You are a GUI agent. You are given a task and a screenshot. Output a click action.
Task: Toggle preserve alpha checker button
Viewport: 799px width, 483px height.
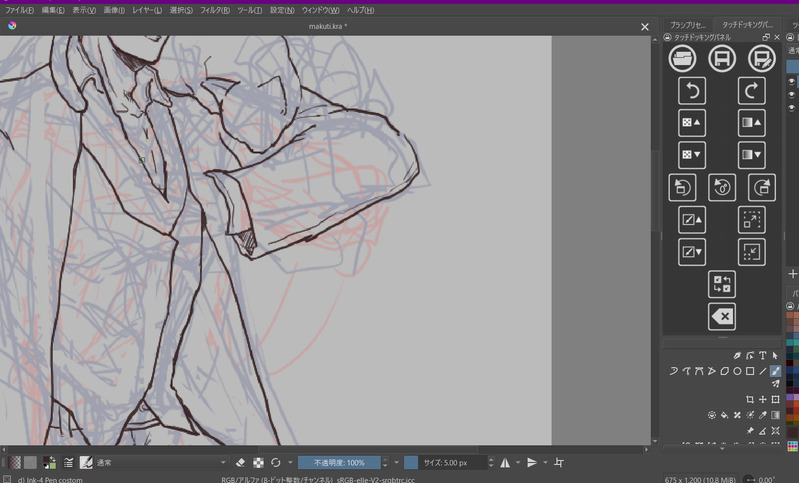[x=258, y=463]
